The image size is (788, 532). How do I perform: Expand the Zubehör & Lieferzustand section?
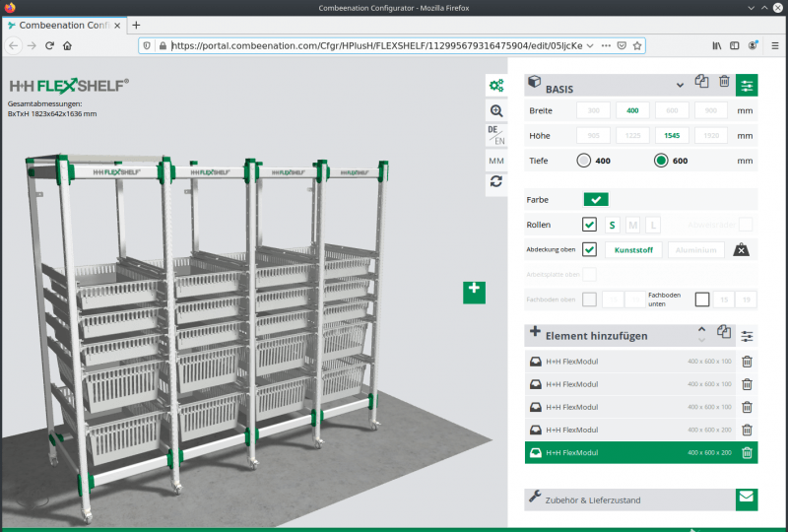tap(629, 499)
